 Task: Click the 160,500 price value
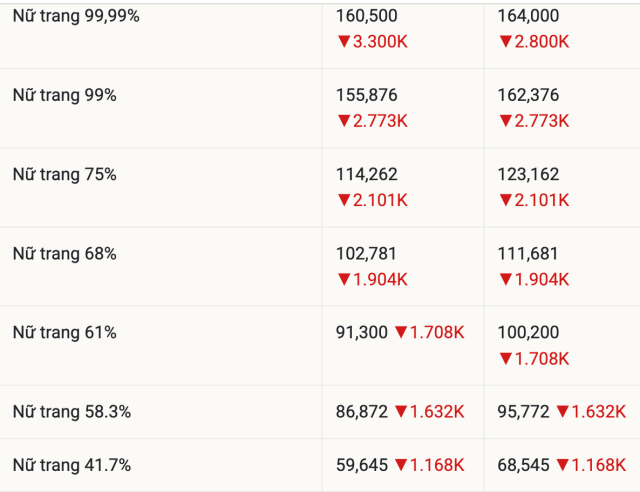366,16
